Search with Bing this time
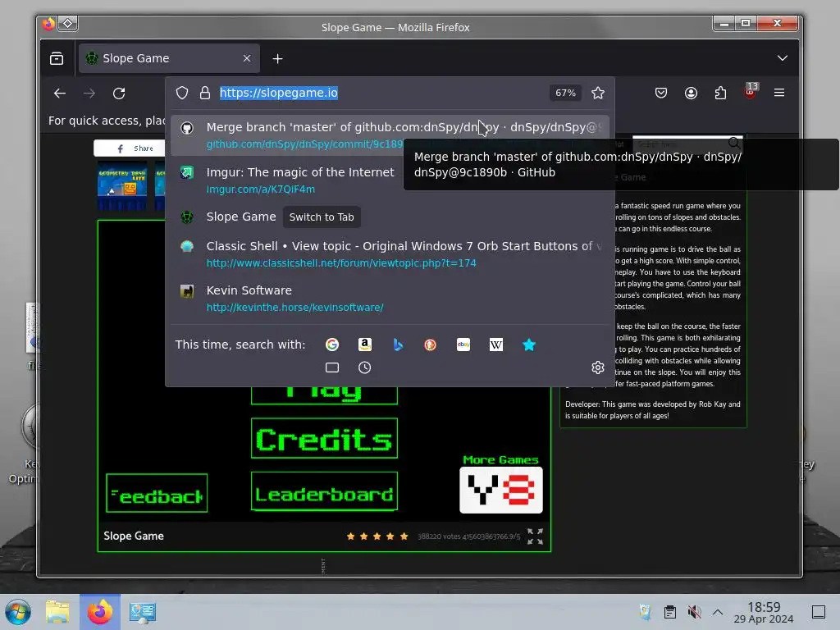Screen dimensions: 840x630 point(398,345)
